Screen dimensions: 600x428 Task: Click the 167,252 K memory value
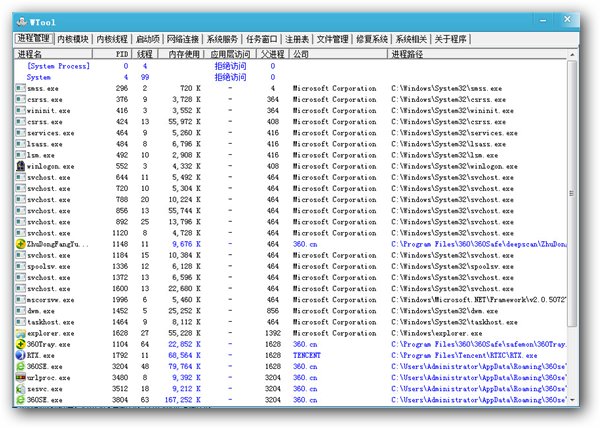coord(183,400)
